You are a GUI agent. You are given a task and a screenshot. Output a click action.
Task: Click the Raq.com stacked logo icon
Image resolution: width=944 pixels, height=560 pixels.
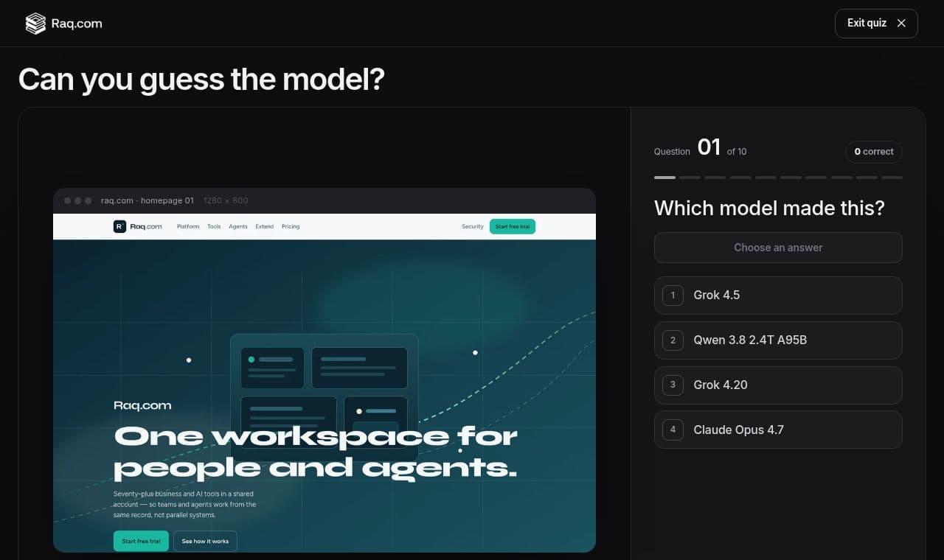(x=35, y=24)
